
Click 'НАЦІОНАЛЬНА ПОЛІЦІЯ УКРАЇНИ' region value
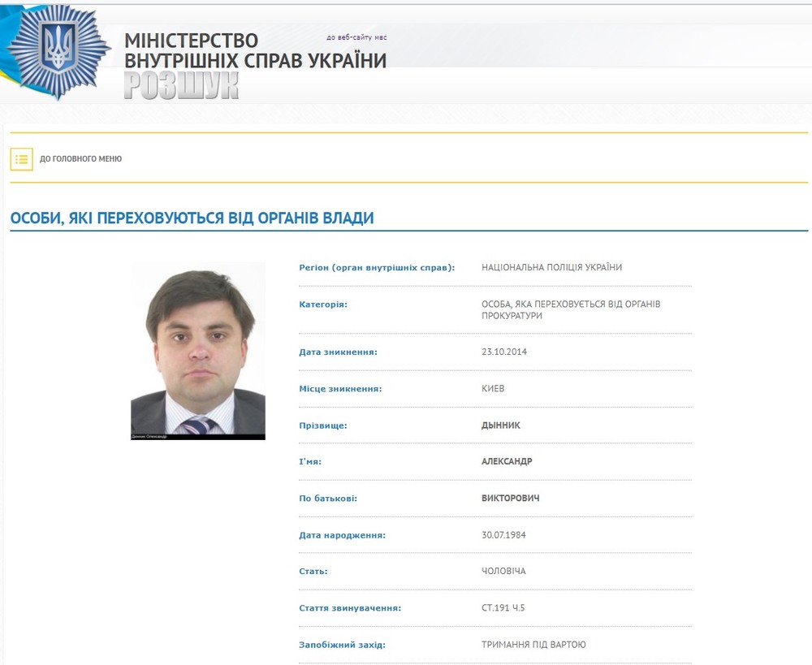pyautogui.click(x=552, y=267)
